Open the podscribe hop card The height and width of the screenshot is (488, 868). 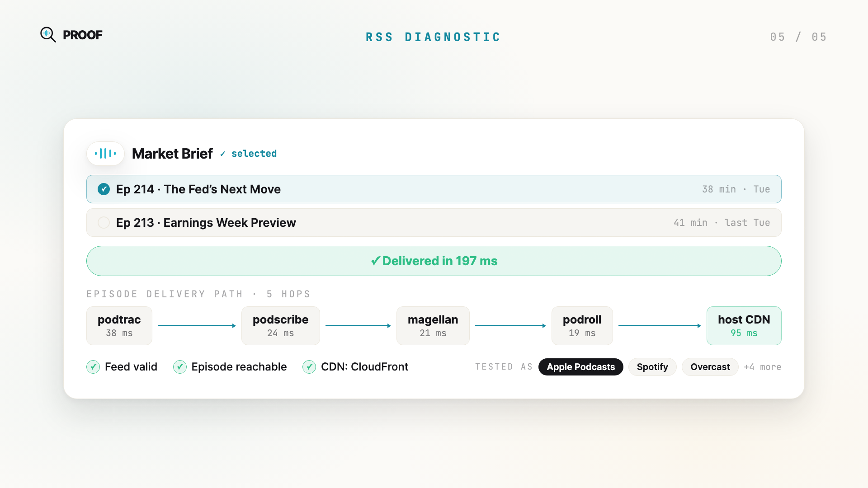click(281, 326)
